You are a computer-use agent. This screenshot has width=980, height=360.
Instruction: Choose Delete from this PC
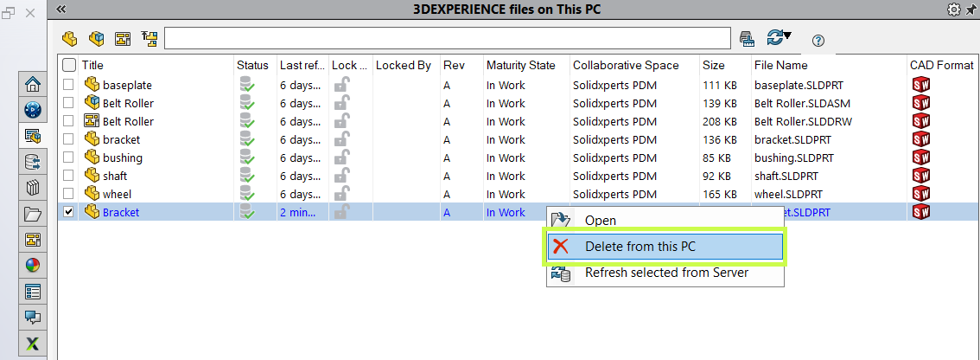640,247
